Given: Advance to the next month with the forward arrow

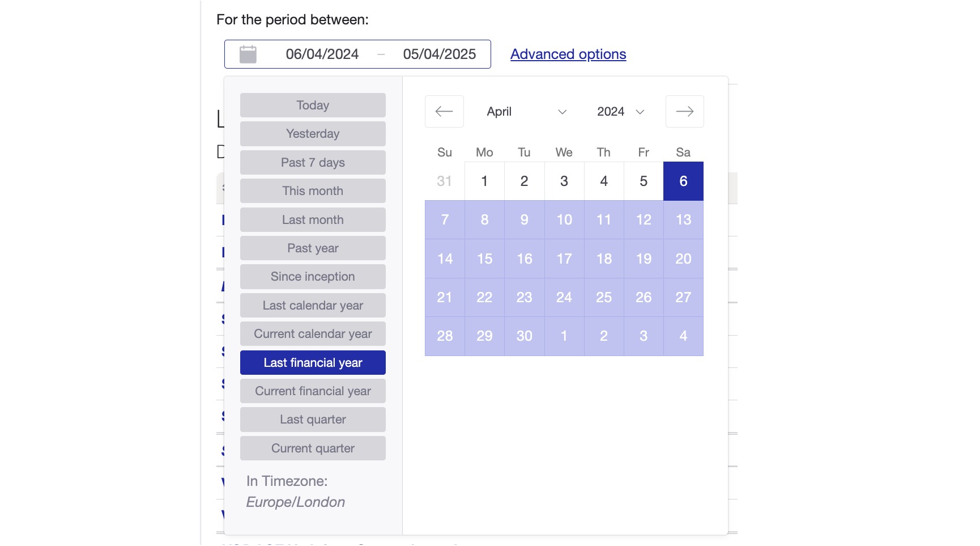Looking at the screenshot, I should click(x=684, y=111).
